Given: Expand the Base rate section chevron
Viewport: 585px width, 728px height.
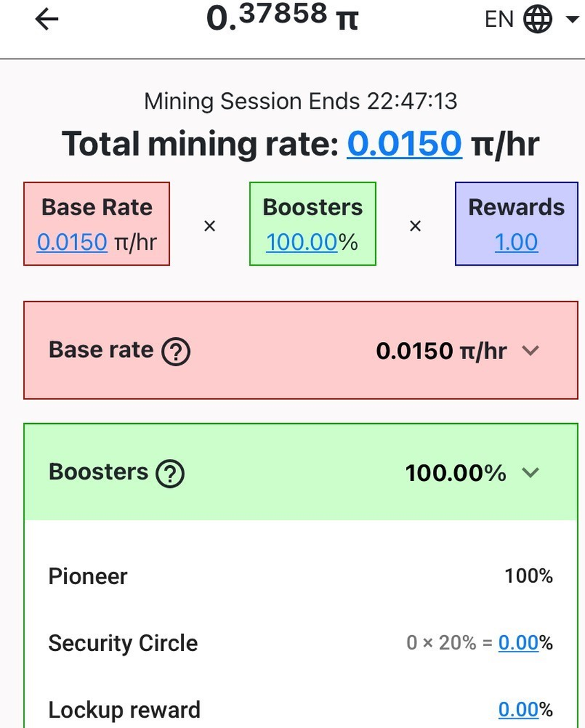Looking at the screenshot, I should [530, 350].
